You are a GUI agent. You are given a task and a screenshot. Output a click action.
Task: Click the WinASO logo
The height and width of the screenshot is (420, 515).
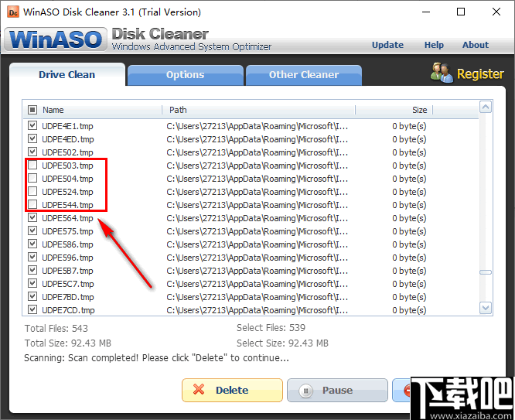click(x=56, y=39)
